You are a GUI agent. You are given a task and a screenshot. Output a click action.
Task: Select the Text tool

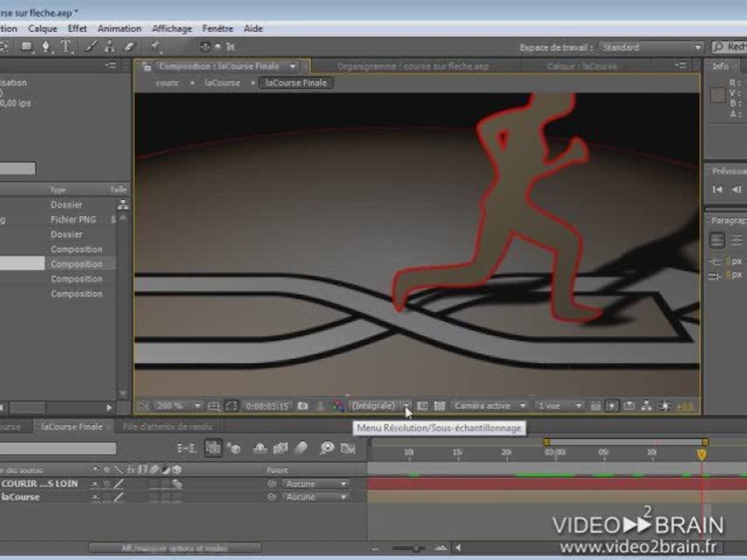[65, 47]
